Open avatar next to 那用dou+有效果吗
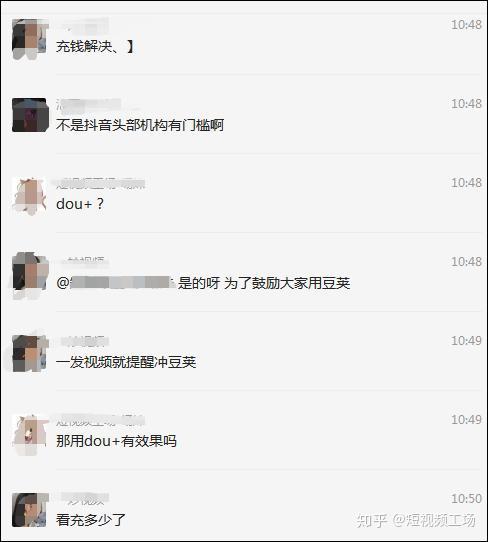This screenshot has width=488, height=542. [30, 434]
